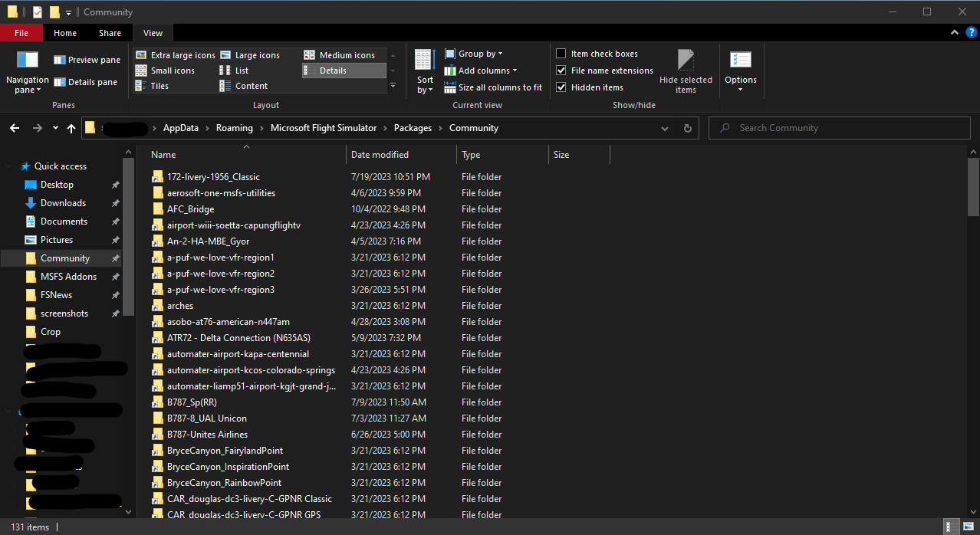Screen dimensions: 980x535
Task: Switch layout to Tiles view
Action: point(152,86)
